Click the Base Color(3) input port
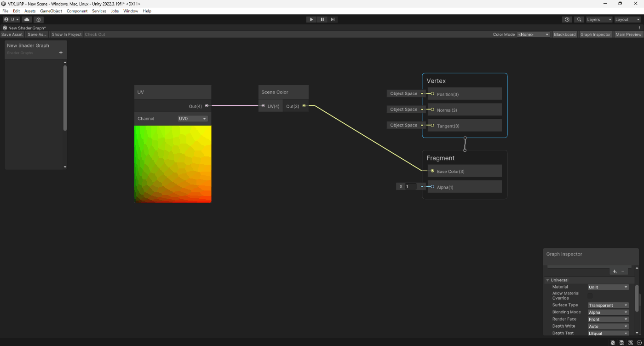The height and width of the screenshot is (346, 644). click(x=432, y=171)
